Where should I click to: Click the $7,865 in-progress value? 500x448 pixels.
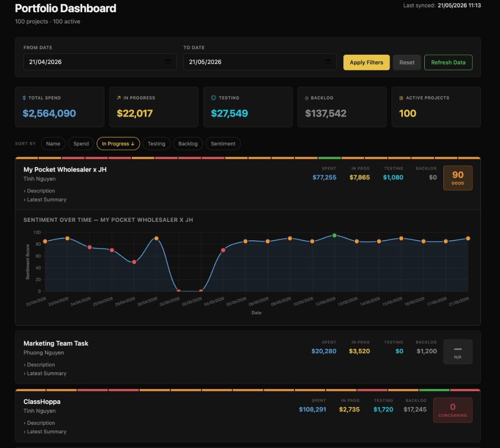pyautogui.click(x=360, y=177)
